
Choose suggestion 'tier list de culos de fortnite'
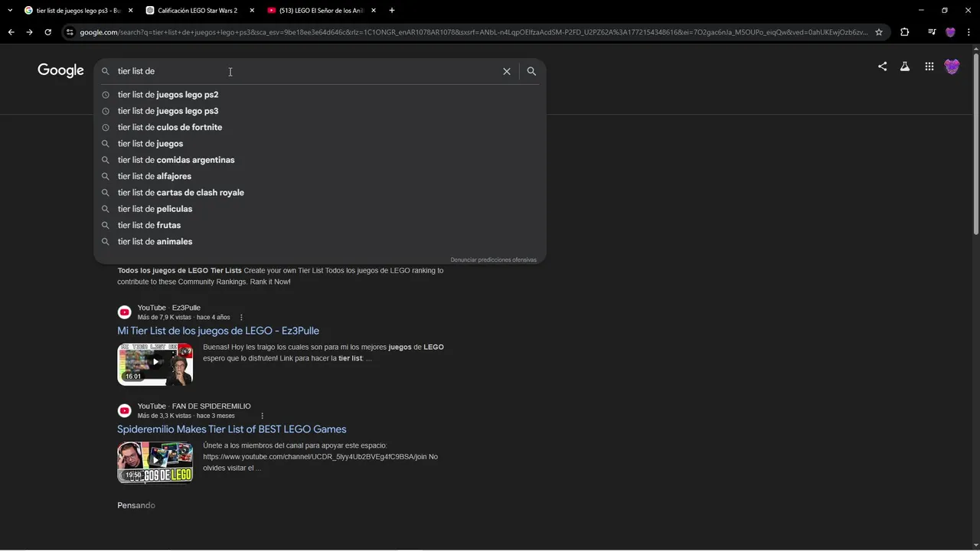(320, 127)
